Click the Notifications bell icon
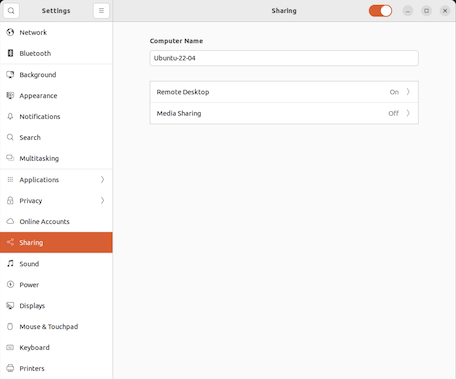This screenshot has width=456, height=379. tap(10, 116)
